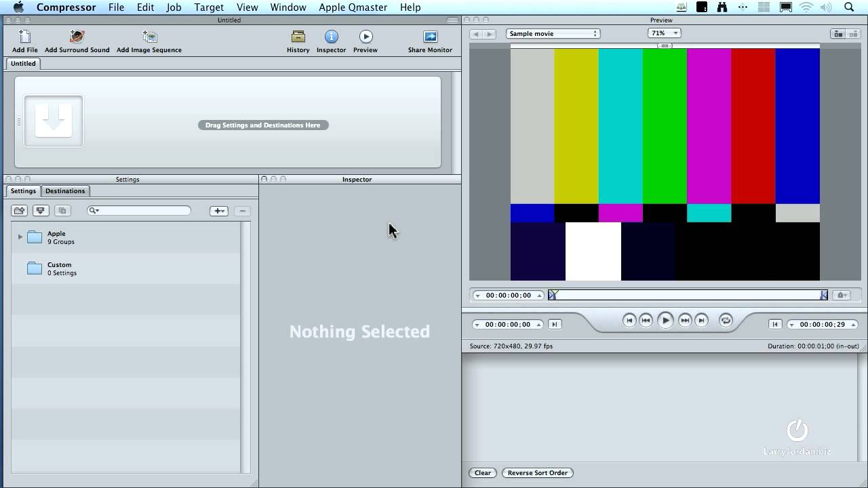The width and height of the screenshot is (868, 488).
Task: Click the binoculars menu bar icon
Action: tap(722, 7)
